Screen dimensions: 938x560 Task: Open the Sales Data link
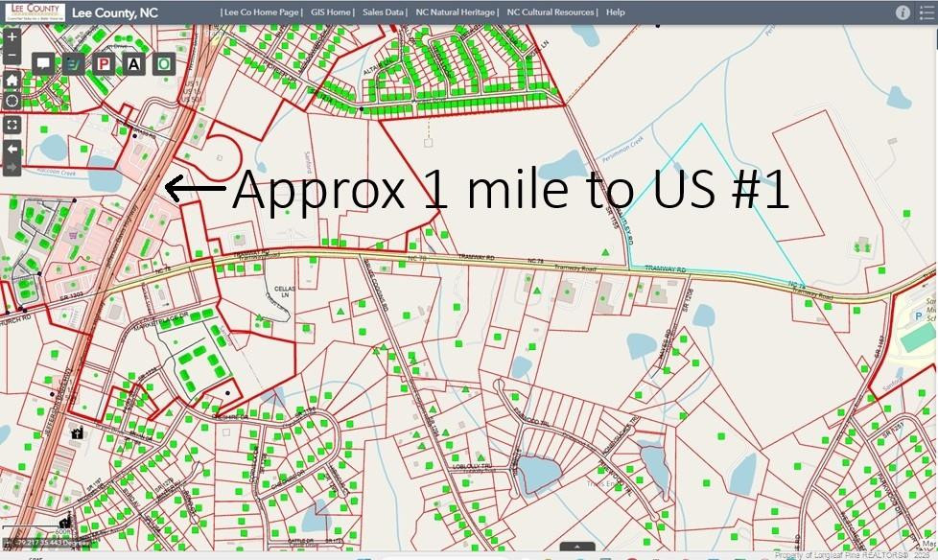coord(383,12)
